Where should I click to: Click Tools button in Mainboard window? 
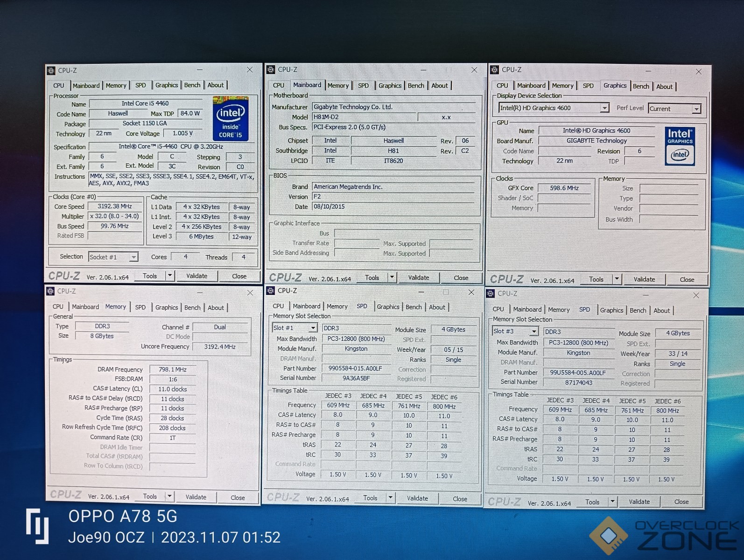coord(372,278)
